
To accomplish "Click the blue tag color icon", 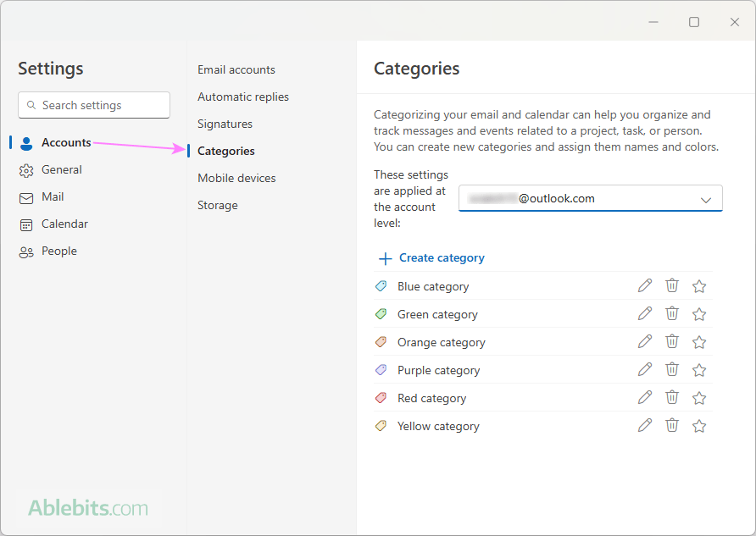I will [381, 286].
